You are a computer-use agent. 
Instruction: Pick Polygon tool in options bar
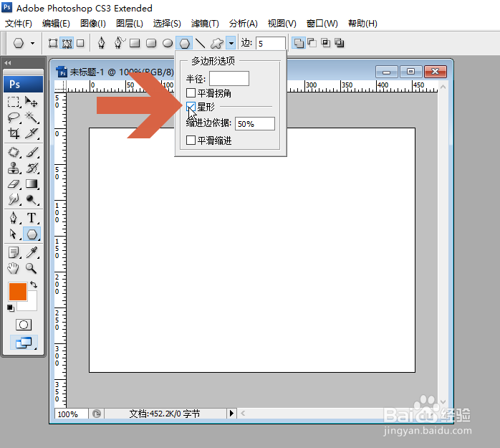(x=184, y=43)
